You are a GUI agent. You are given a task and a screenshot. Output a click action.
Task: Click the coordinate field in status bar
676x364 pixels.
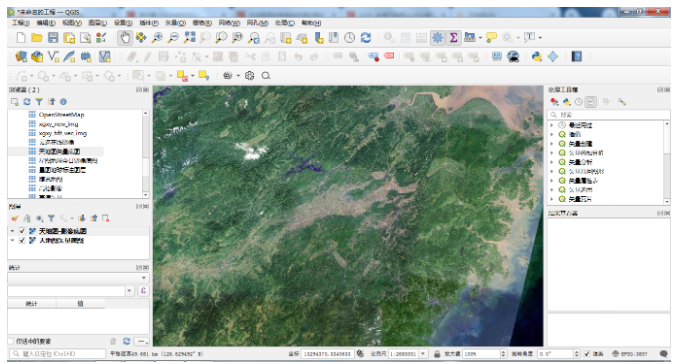(x=327, y=354)
